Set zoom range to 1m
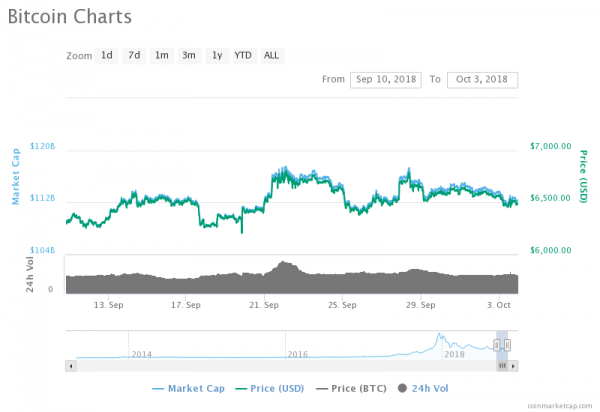Screen dimensions: 600x412 pos(161,56)
